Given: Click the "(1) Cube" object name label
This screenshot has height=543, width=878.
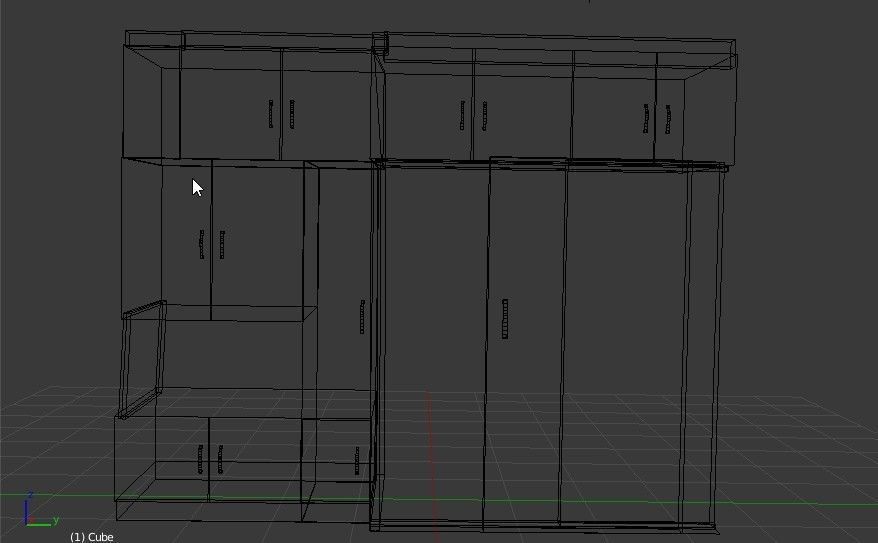Looking at the screenshot, I should 92,537.
